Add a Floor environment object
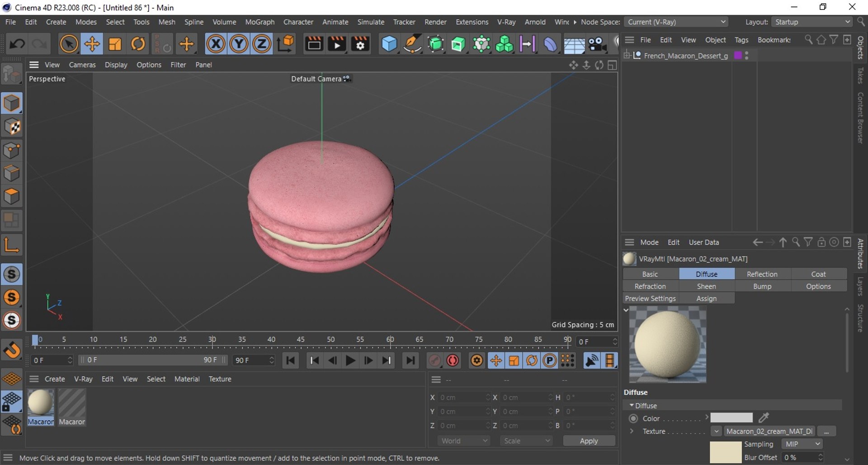 (x=574, y=44)
